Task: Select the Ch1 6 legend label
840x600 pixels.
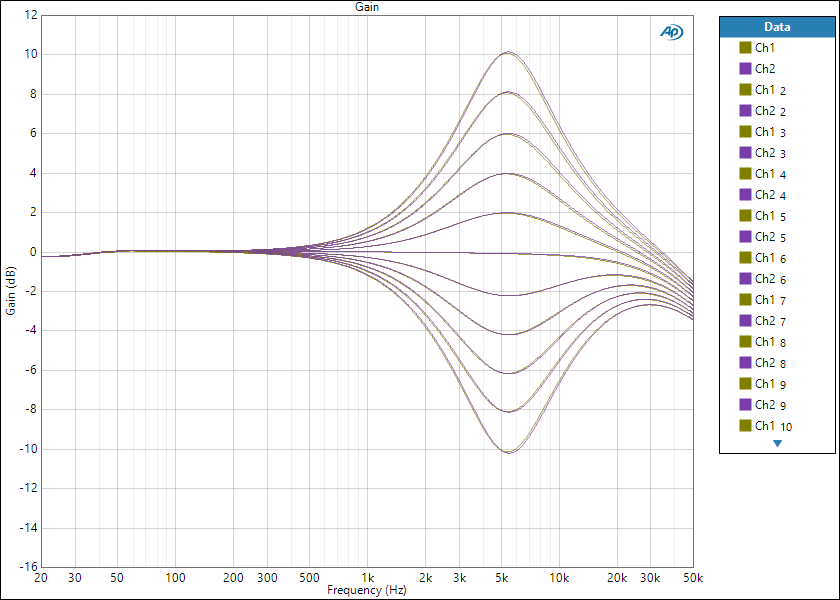Action: tap(770, 258)
